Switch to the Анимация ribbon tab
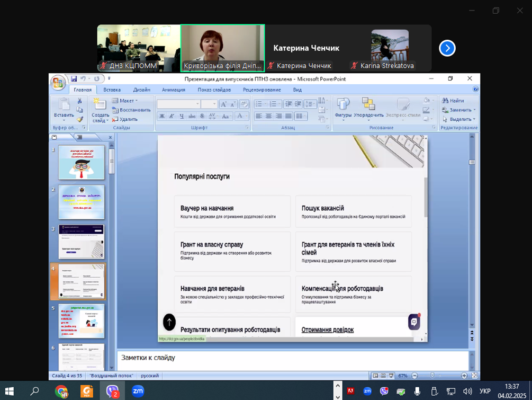Viewport: 532px width, 400px height. click(173, 90)
